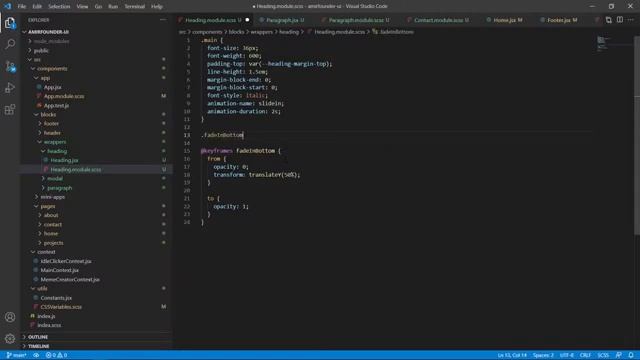Click the line and column indicator

pos(512,355)
